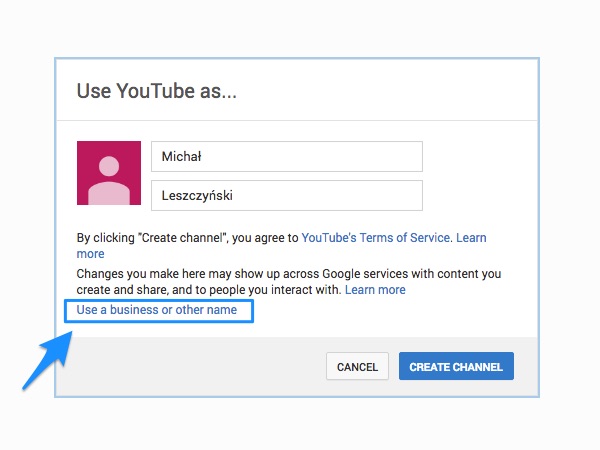The height and width of the screenshot is (450, 600).
Task: Cancel the channel creation dialog
Action: click(x=357, y=367)
